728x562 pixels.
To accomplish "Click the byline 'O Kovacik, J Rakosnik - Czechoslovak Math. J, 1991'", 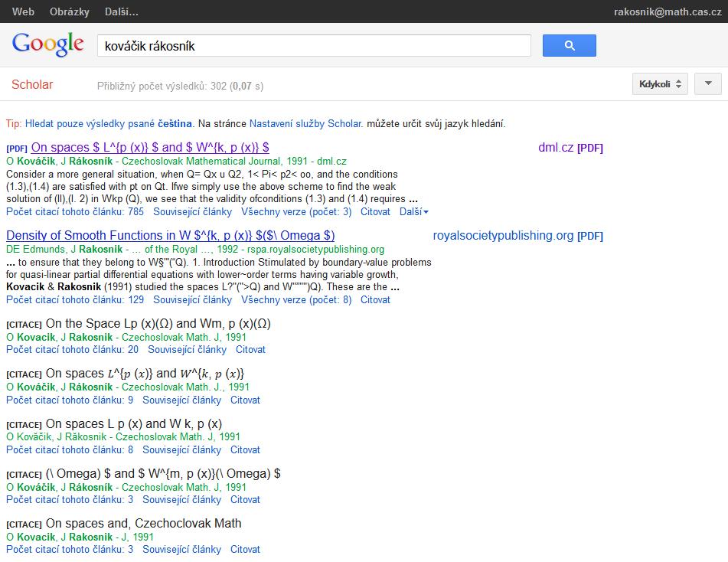I will (x=126, y=337).
